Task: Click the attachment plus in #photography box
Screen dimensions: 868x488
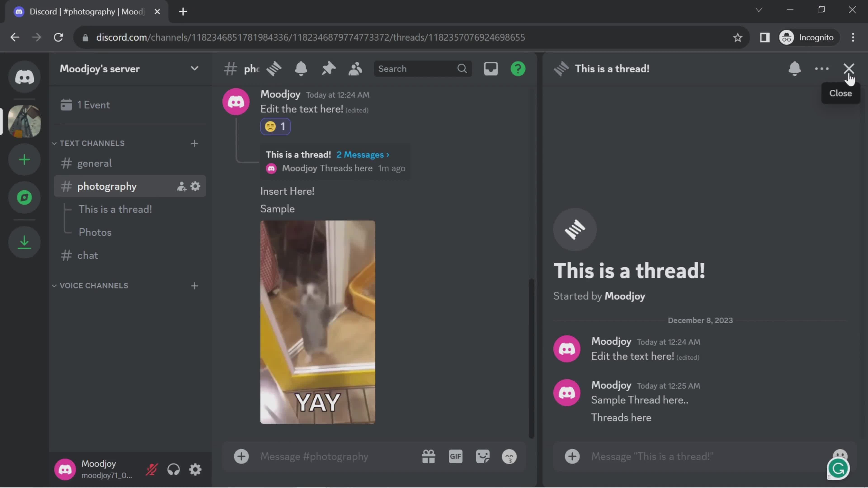Action: pos(241,457)
